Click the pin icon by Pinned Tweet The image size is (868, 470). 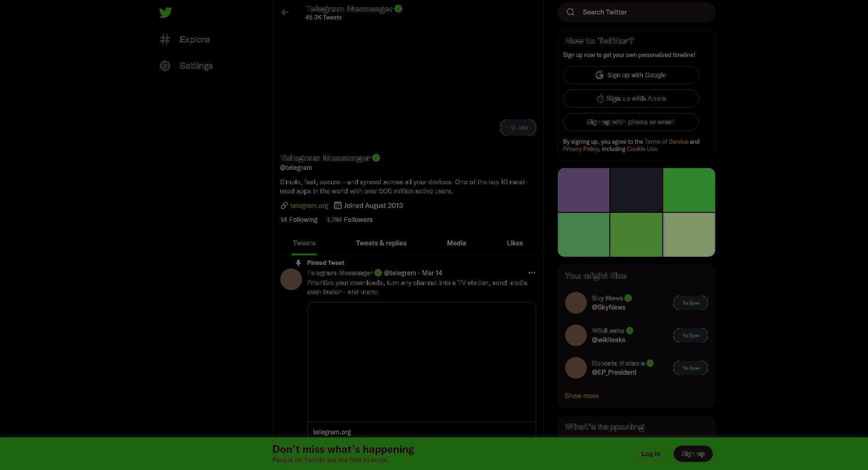coord(298,263)
